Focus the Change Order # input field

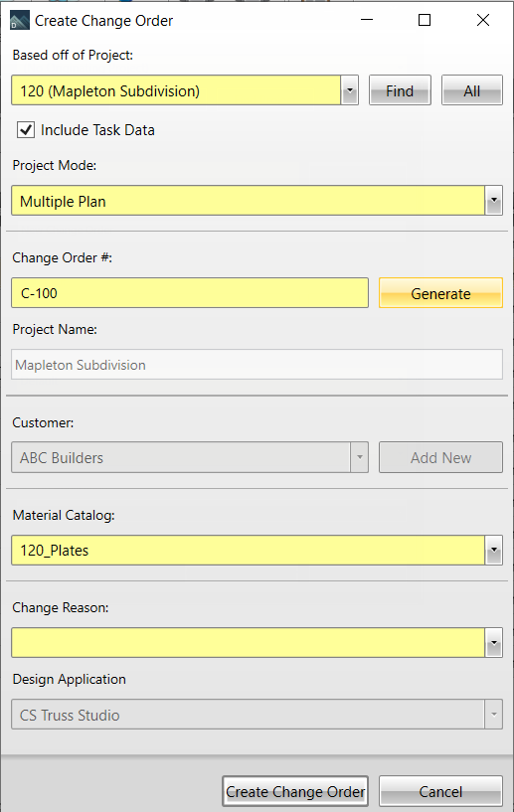click(x=190, y=293)
